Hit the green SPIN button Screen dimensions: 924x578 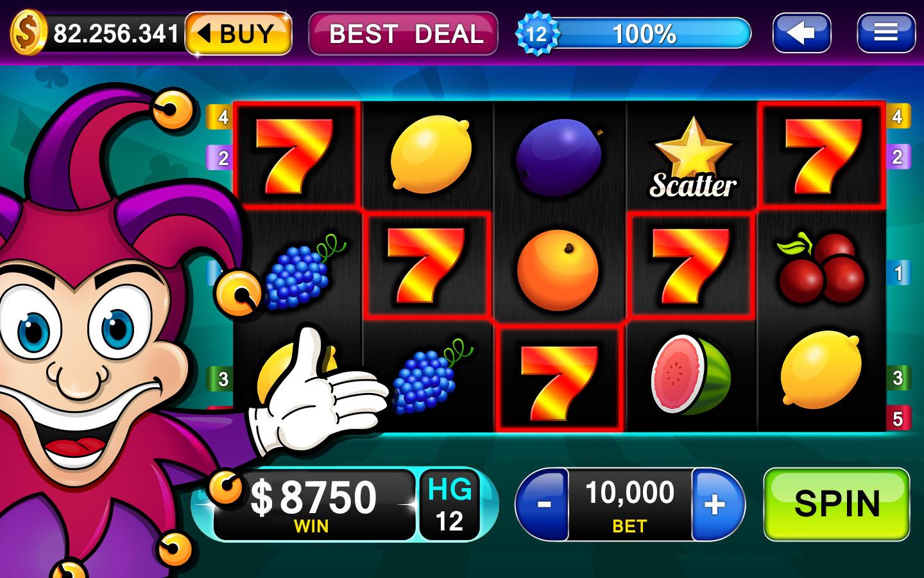(x=837, y=504)
